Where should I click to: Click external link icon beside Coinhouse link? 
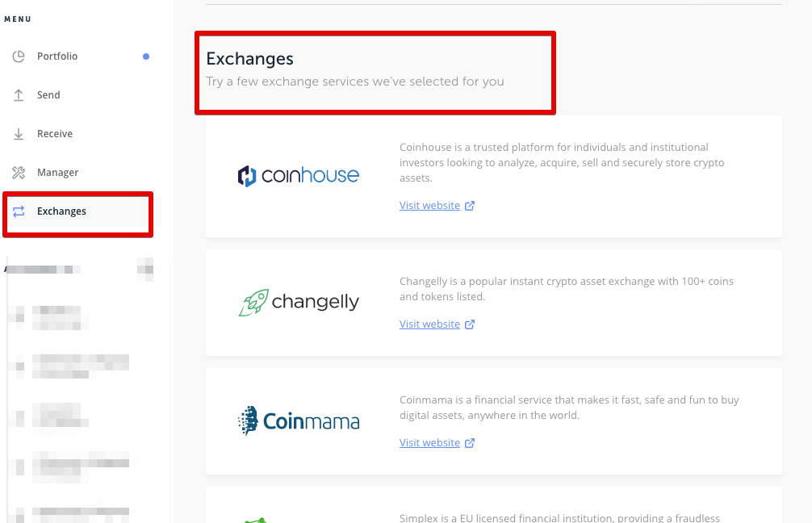point(470,206)
